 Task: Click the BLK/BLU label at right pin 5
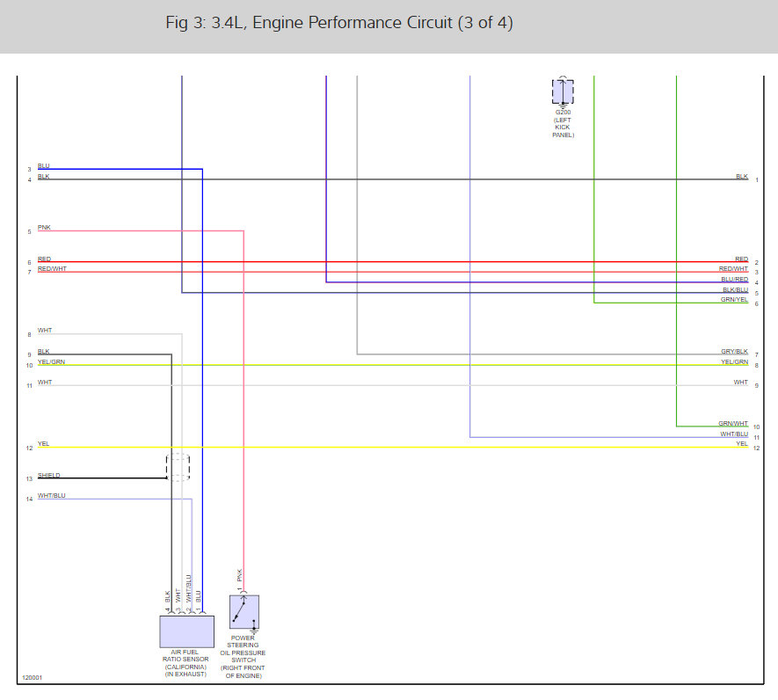(x=735, y=289)
